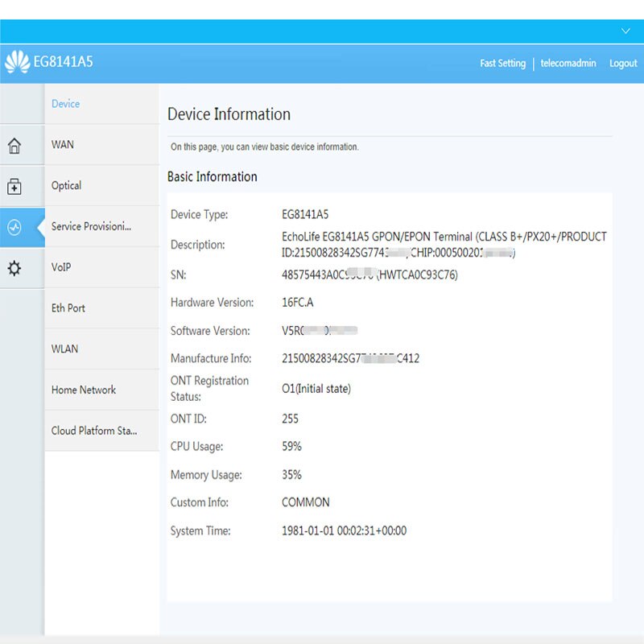Open the WLAN menu item
Screen dimensions: 644x644
[x=102, y=349]
